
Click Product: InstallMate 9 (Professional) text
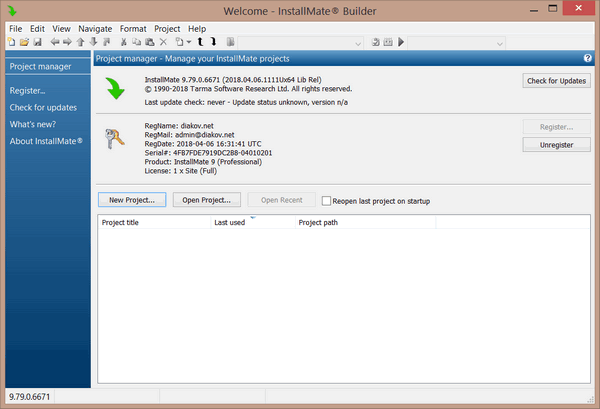(203, 162)
